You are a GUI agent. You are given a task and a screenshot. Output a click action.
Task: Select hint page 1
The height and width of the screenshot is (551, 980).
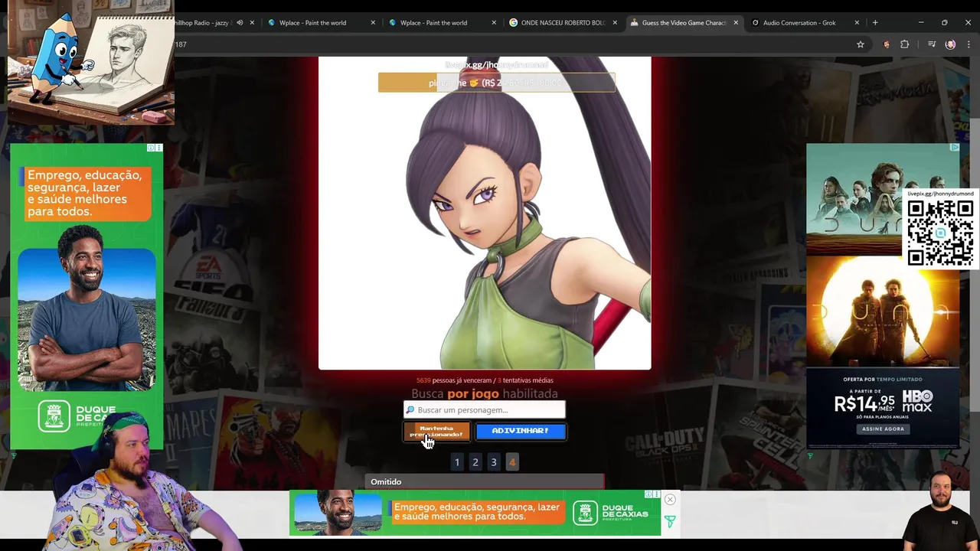[x=457, y=462]
